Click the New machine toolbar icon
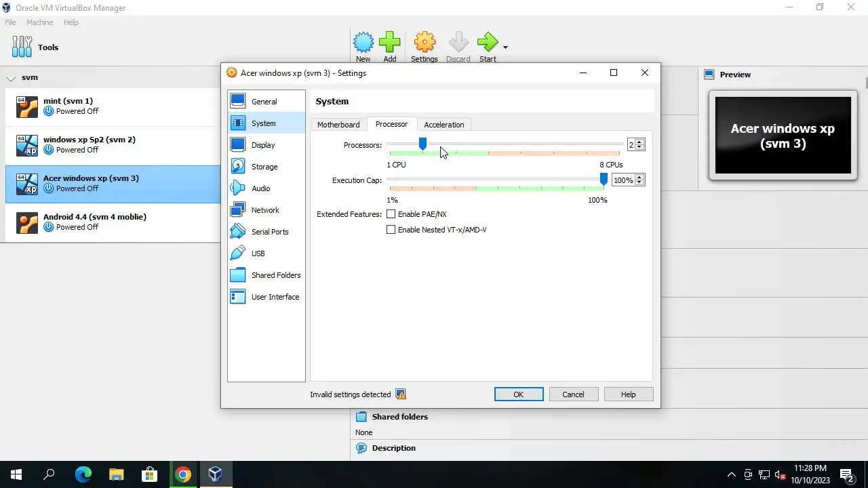 coord(363,43)
